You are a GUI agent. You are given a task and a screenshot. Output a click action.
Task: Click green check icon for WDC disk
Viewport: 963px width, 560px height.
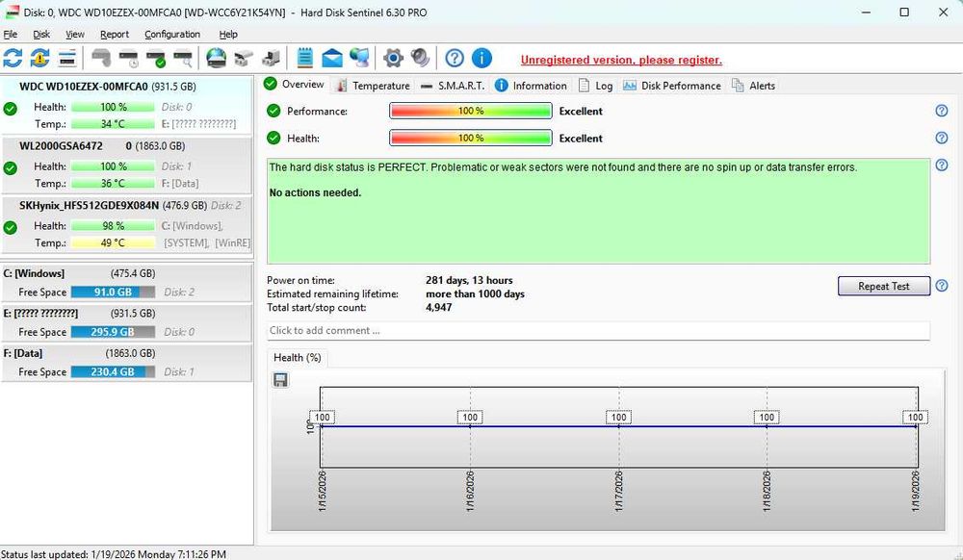[x=11, y=109]
